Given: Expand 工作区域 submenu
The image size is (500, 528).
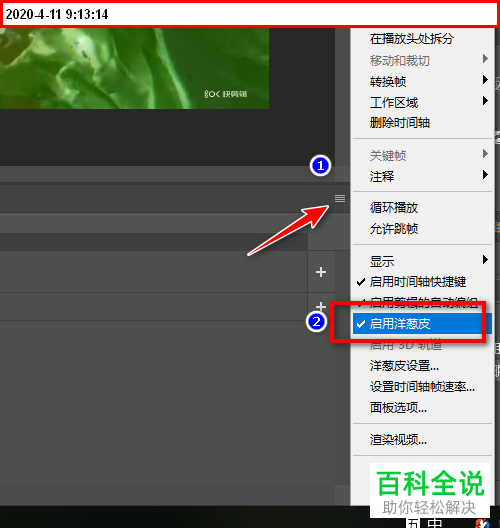Looking at the screenshot, I should click(x=422, y=102).
